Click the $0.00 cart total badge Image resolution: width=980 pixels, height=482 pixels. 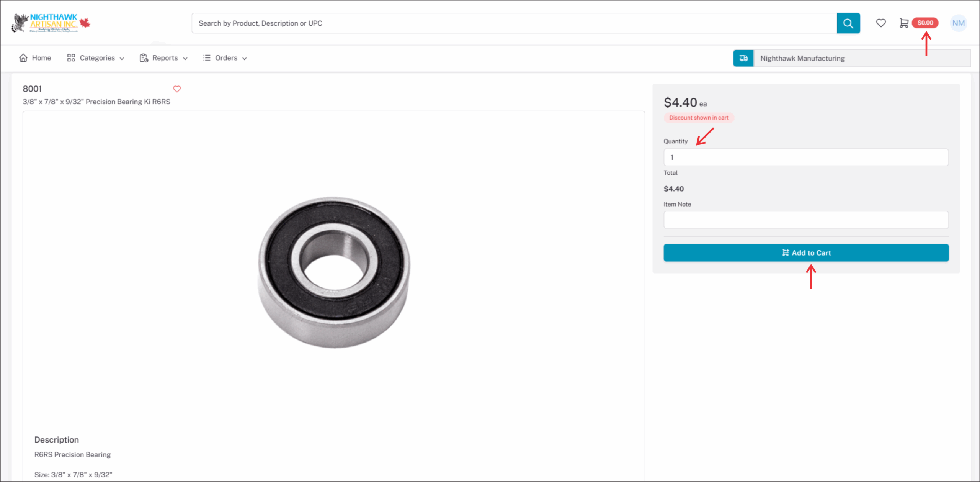pos(925,23)
